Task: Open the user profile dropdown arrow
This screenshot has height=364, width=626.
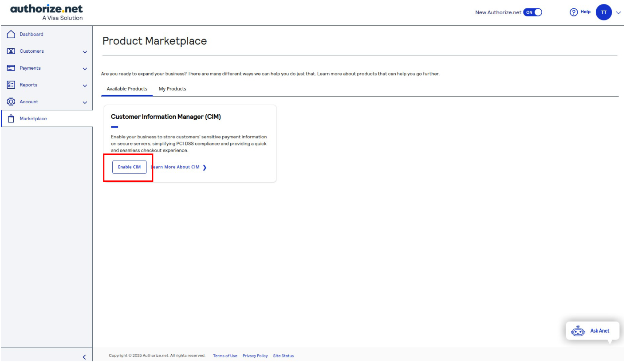Action: (618, 13)
